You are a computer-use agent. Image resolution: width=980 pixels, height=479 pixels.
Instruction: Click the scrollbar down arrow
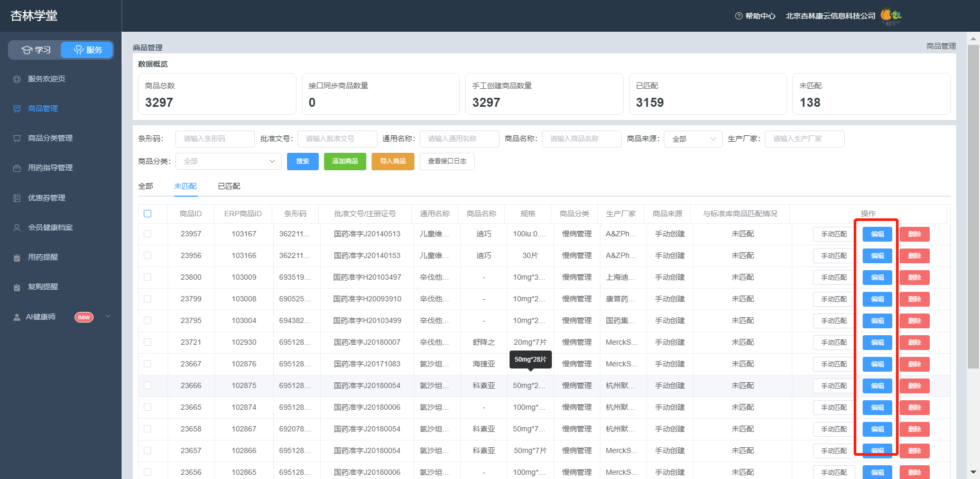[973, 472]
